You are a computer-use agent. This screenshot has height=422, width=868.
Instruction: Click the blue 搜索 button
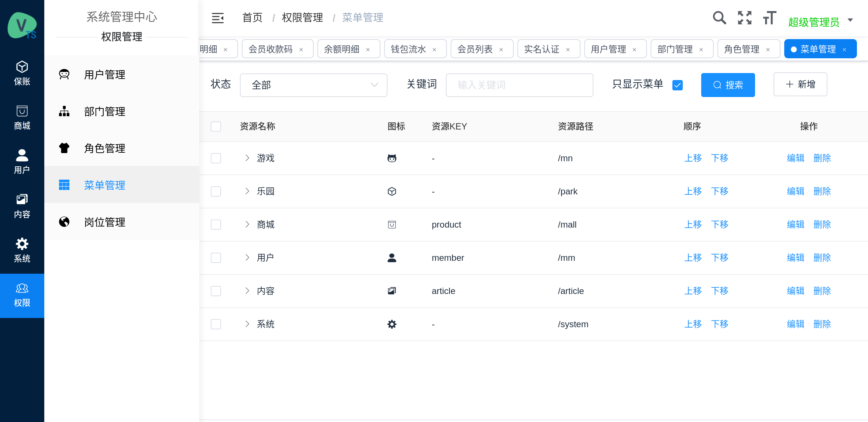point(728,85)
